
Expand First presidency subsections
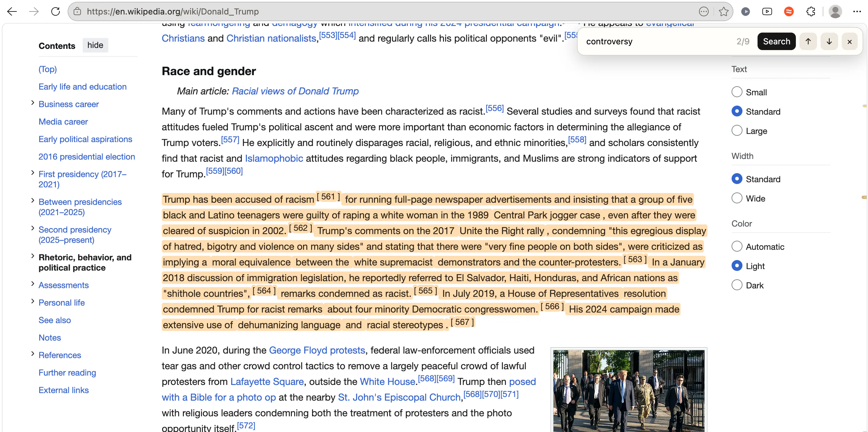33,173
